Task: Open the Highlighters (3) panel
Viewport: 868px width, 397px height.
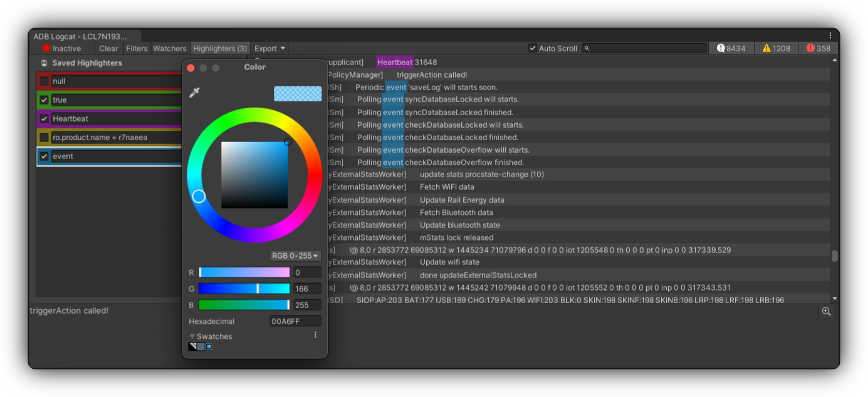Action: [219, 48]
